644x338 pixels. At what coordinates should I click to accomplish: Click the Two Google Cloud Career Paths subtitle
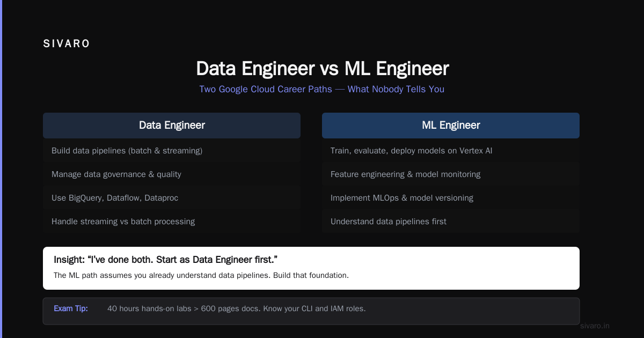click(322, 89)
